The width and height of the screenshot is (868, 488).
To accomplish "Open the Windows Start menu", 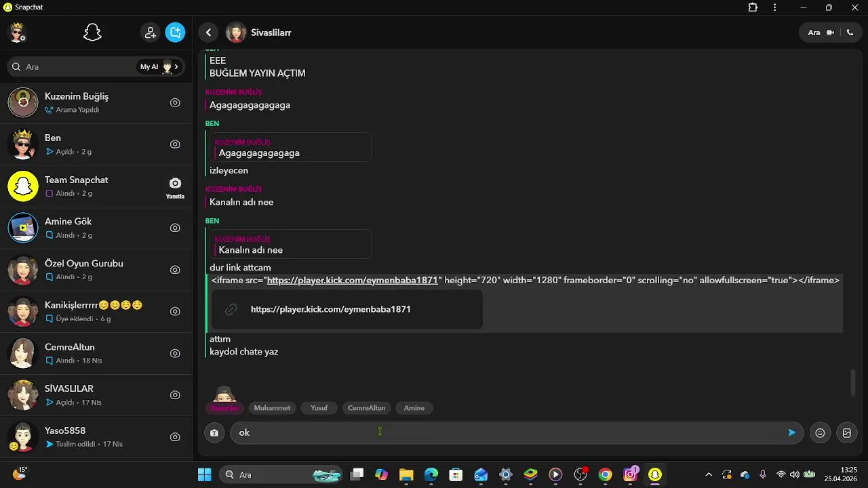I will [x=204, y=474].
